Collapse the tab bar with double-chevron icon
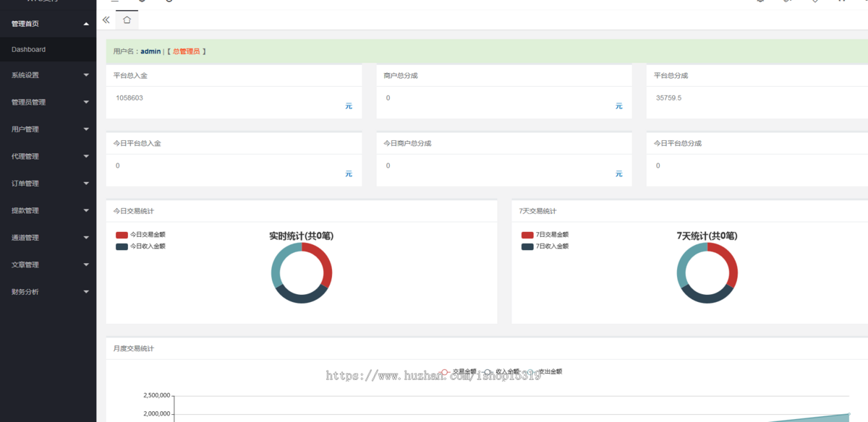The width and height of the screenshot is (868, 422). tap(106, 20)
